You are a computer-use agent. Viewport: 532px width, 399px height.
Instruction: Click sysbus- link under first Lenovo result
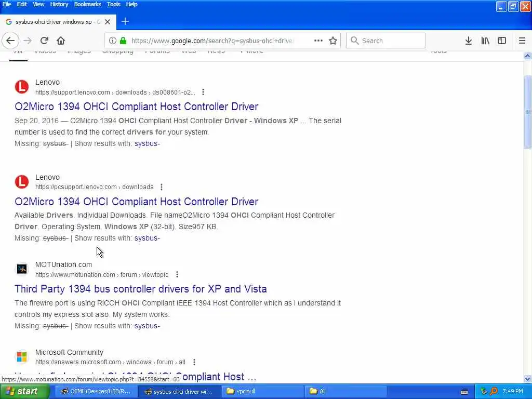[x=147, y=143]
